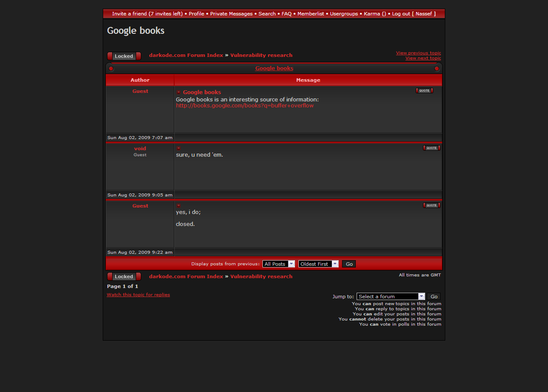Expand the 'Select a forum' jump dropdown
This screenshot has width=548, height=392.
(x=390, y=297)
